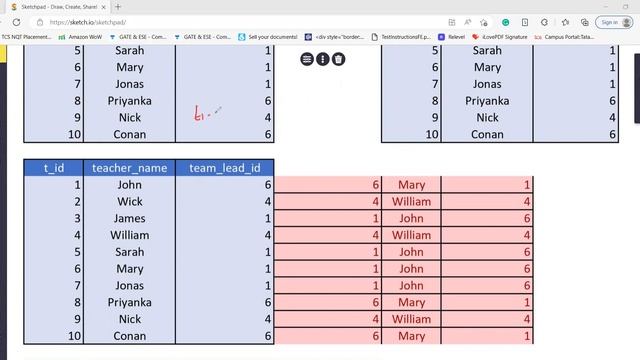
Task: Click the Sign in button
Action: (x=614, y=22)
